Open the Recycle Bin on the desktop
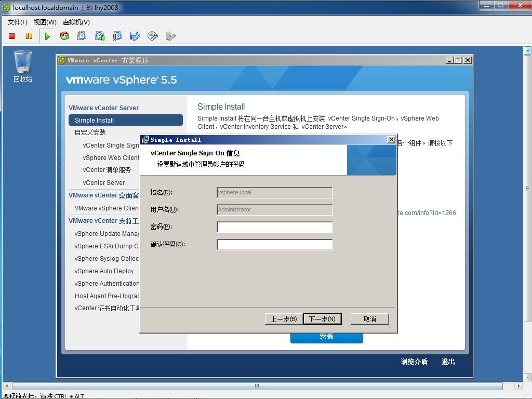Viewport: 532px width, 399px height. (23, 66)
